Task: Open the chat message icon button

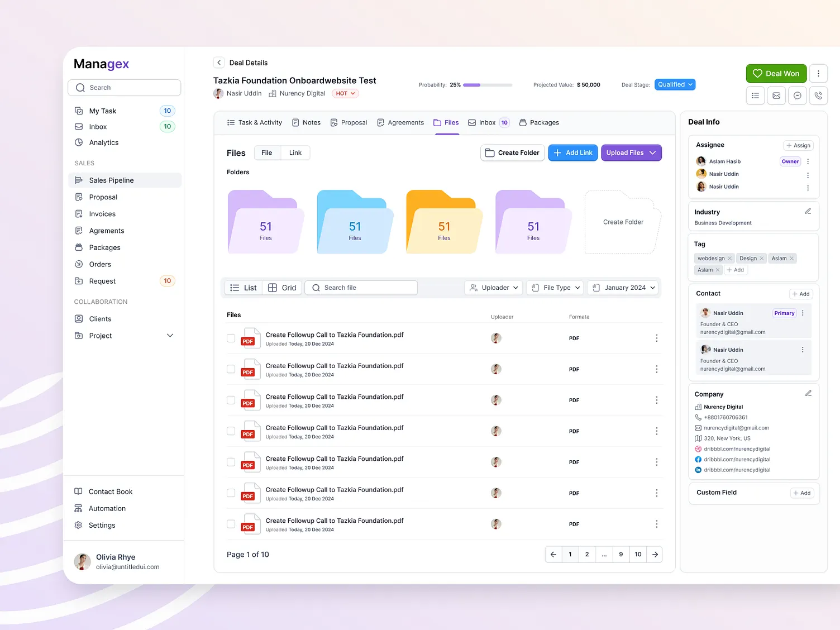Action: [798, 96]
